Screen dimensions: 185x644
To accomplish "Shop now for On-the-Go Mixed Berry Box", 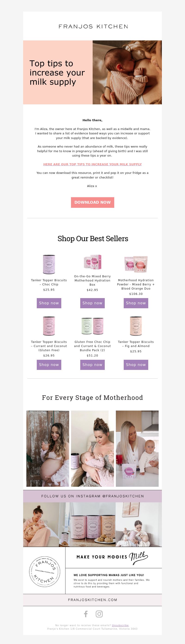I will point(92,303).
